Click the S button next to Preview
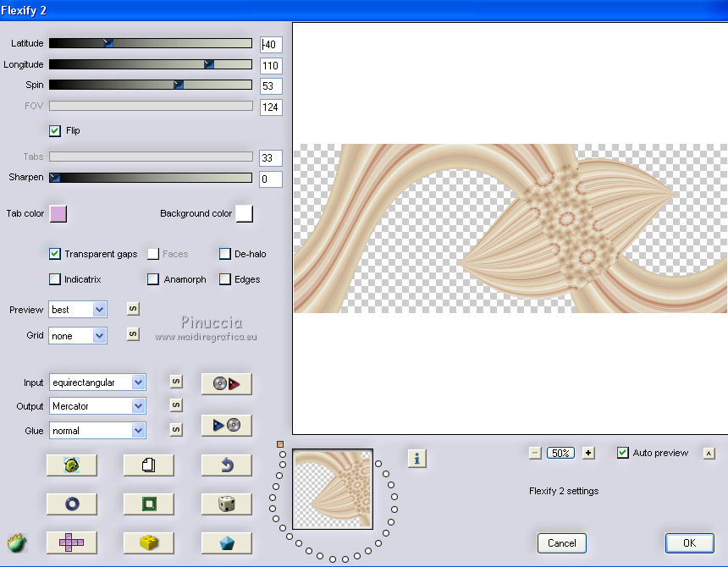Image resolution: width=728 pixels, height=567 pixels. coord(133,309)
